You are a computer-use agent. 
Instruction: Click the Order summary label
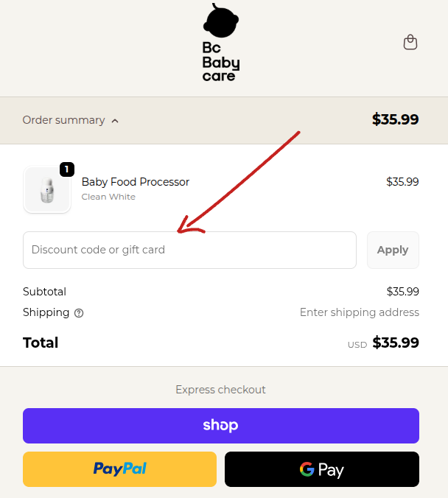63,120
